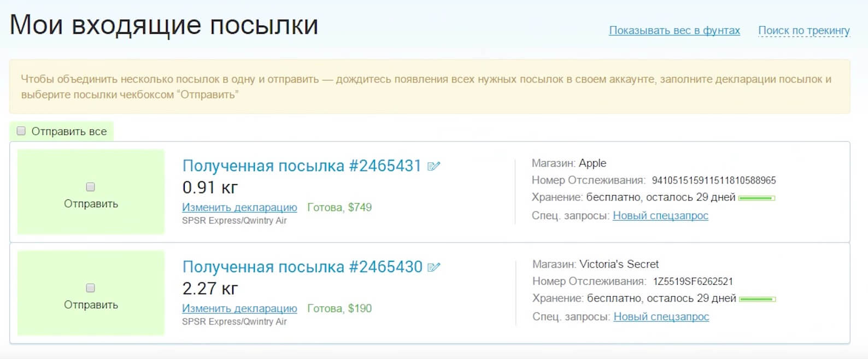This screenshot has width=868, height=359.
Task: Click the edit pencil icon next to parcel #2465431
Action: coord(435,166)
